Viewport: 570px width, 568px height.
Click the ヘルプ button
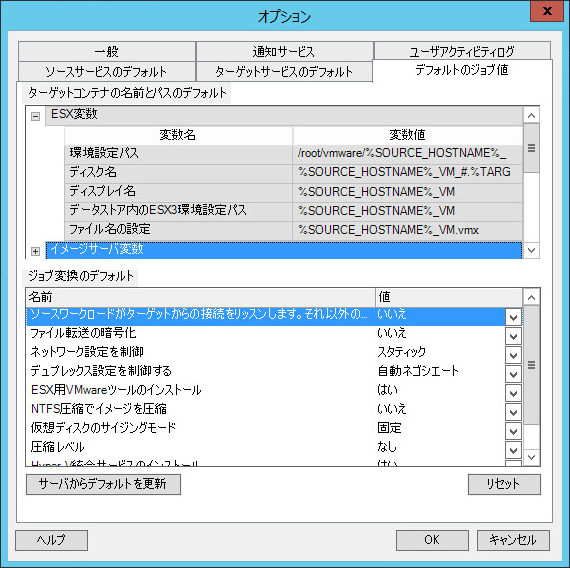[51, 540]
